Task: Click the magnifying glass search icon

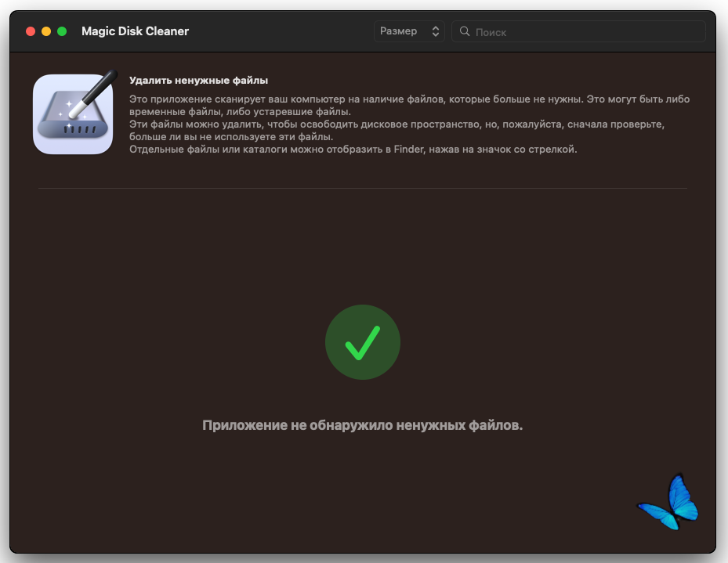Action: click(464, 31)
